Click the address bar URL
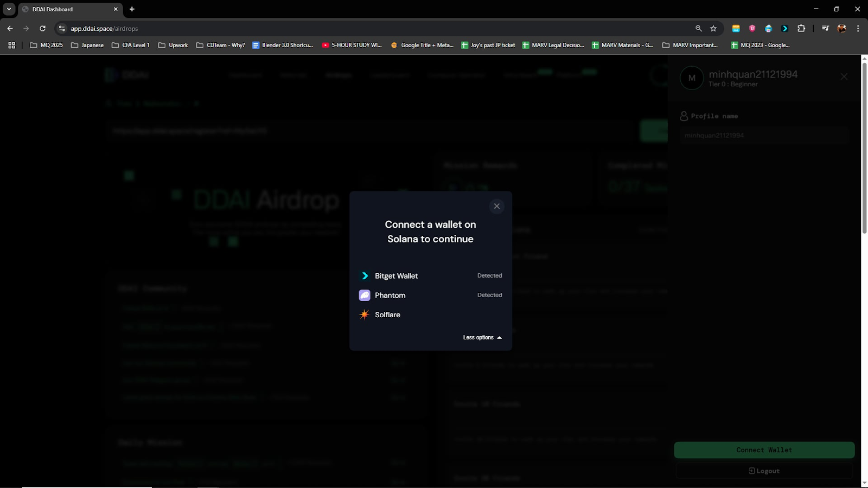This screenshot has height=488, width=868. coord(104,29)
